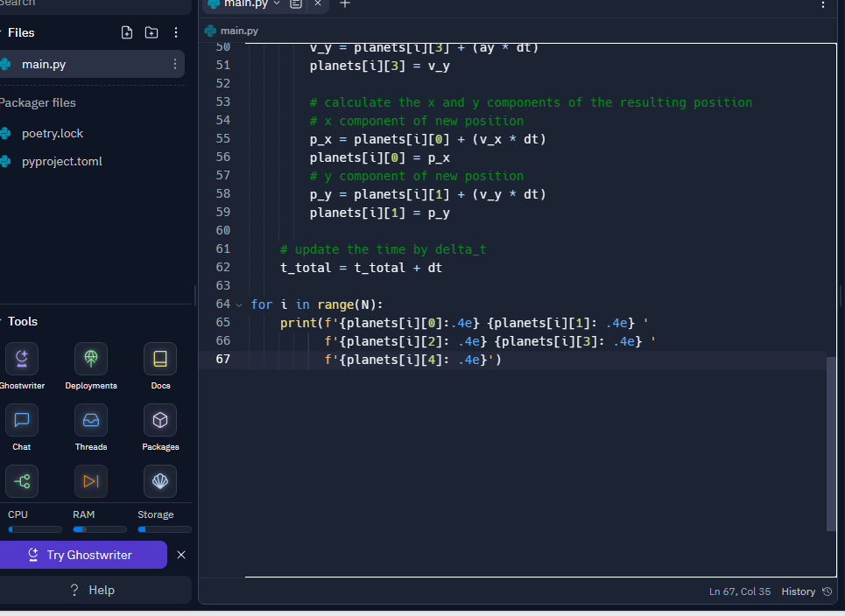Screen dimensions: 845x616
Task: Open the Ghostwriter tool
Action: pyautogui.click(x=21, y=358)
